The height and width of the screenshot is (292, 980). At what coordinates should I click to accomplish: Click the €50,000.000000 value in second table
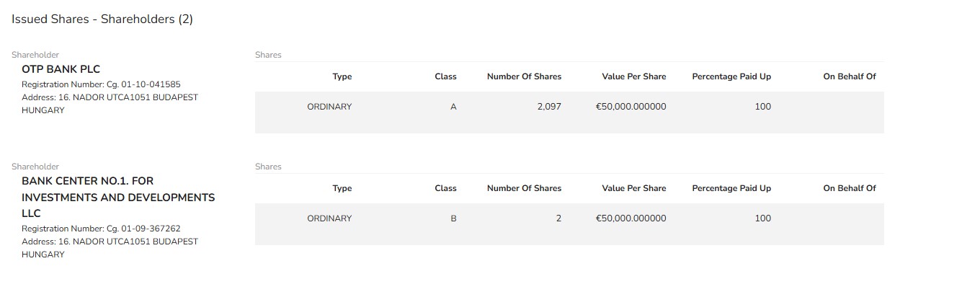pyautogui.click(x=631, y=218)
